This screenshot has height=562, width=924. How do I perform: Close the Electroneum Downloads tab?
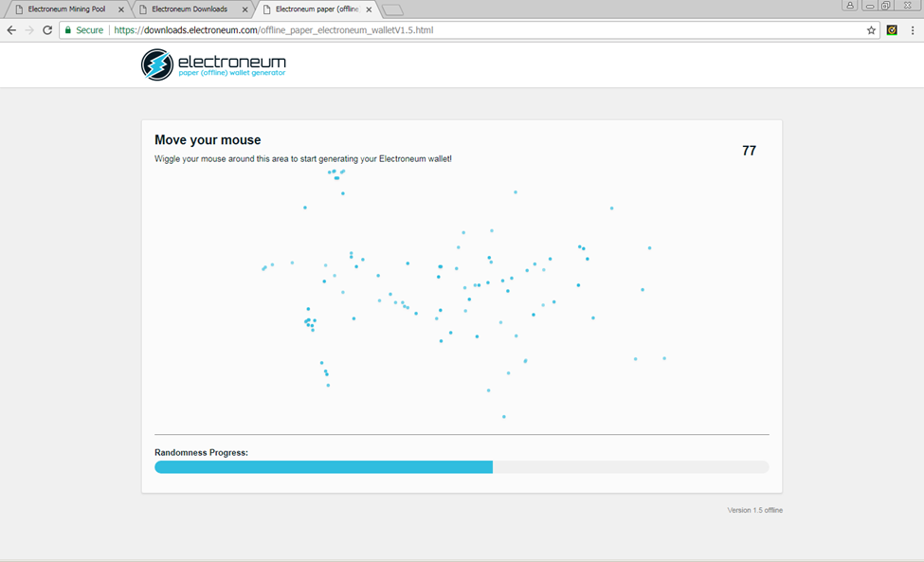pyautogui.click(x=245, y=9)
